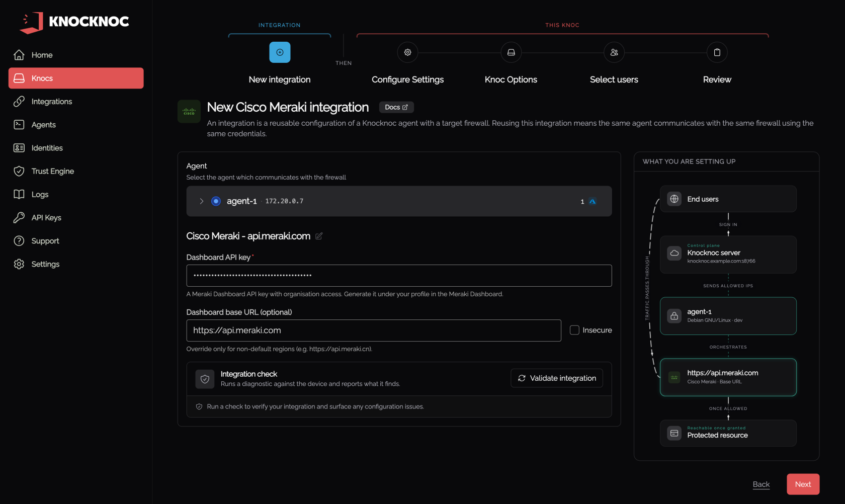
Task: Click the Logs book icon
Action: (x=19, y=194)
